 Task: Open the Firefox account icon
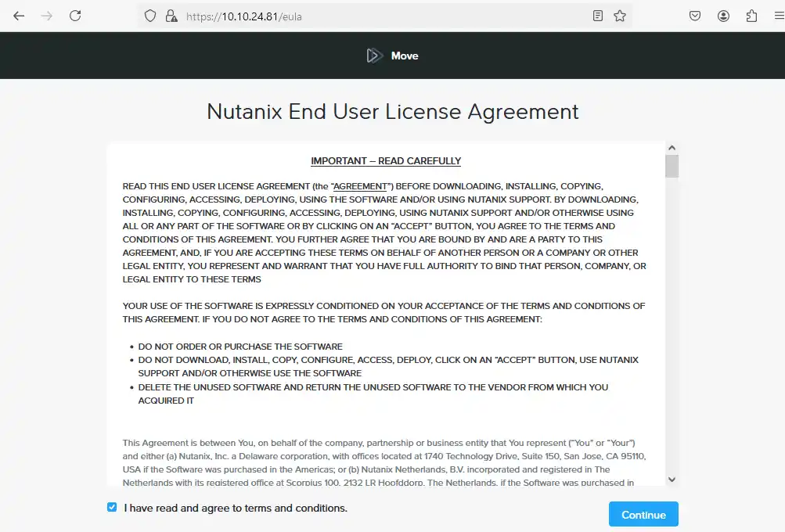click(723, 16)
